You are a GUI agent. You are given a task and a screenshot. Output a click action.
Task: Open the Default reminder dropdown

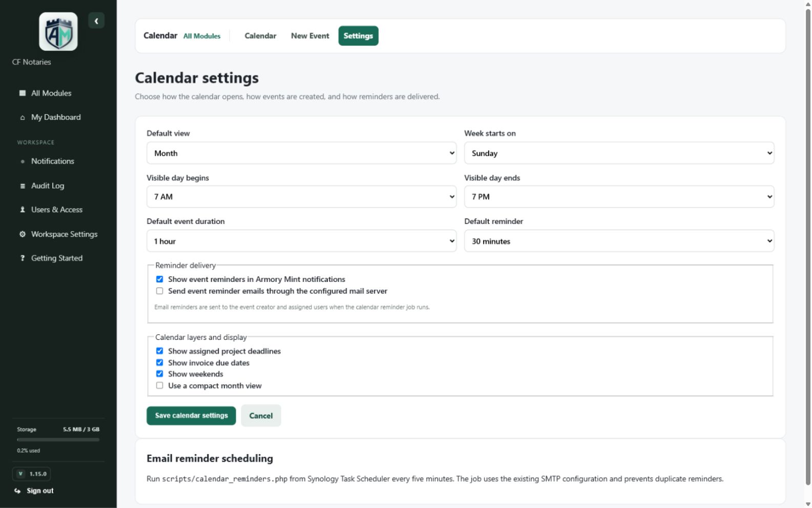pos(619,241)
